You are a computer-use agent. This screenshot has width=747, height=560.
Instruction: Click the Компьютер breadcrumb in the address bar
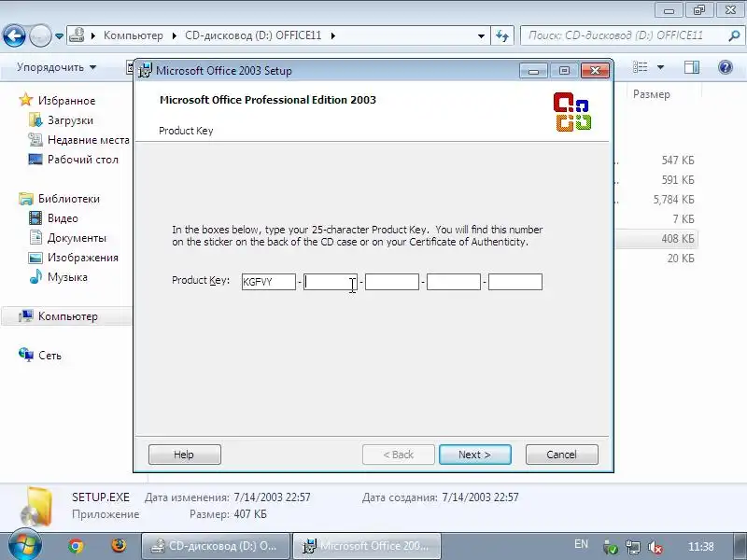pyautogui.click(x=133, y=35)
